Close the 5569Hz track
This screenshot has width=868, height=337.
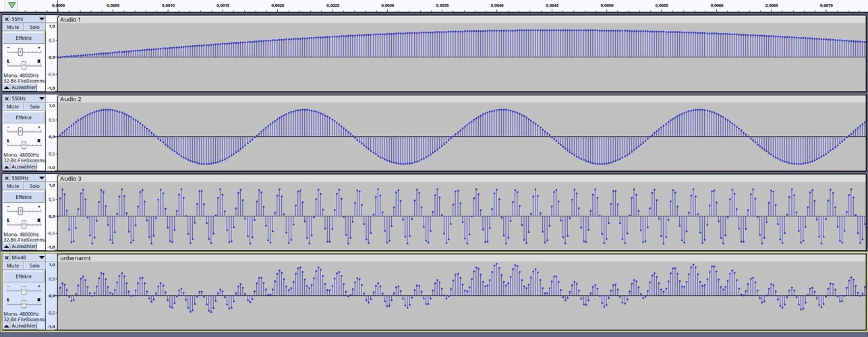7,178
